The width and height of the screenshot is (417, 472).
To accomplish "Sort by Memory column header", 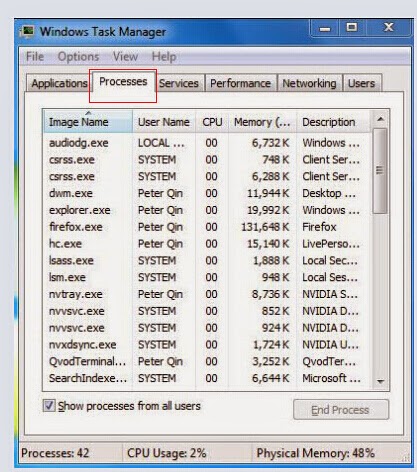I will click(x=262, y=122).
